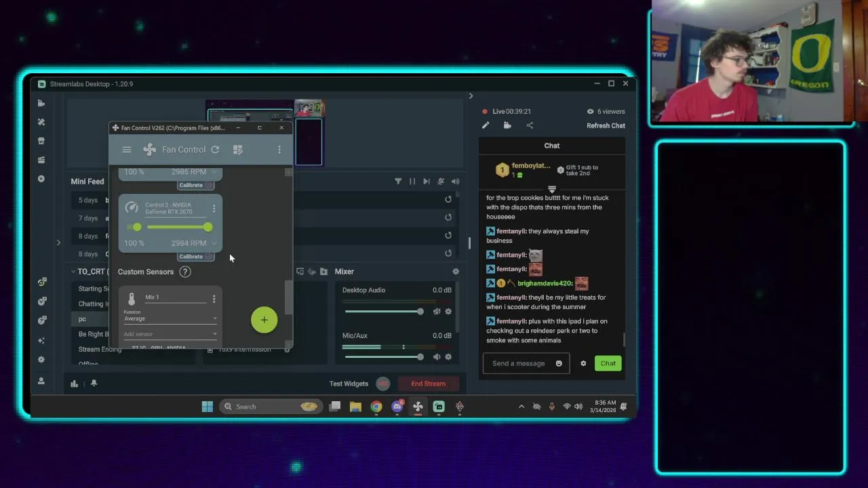Click the share stream icon
868x488 pixels.
point(530,125)
